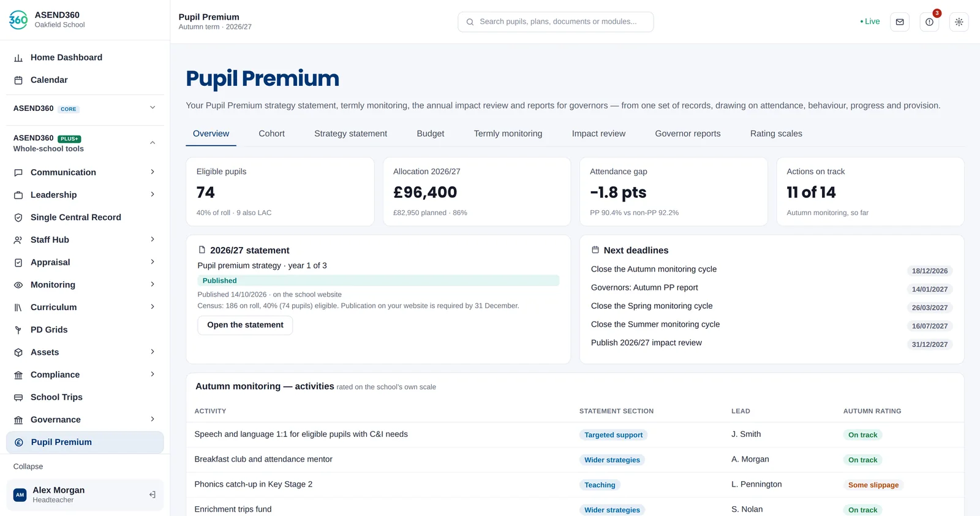Click the Monitoring eye icon
980x516 pixels.
(x=18, y=285)
